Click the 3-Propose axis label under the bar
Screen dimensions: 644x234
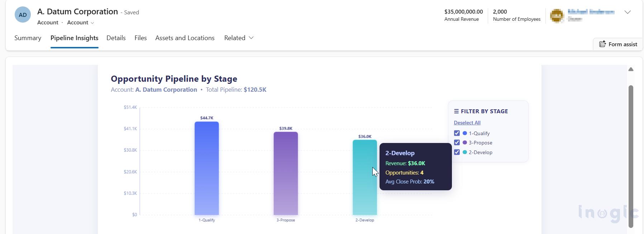coord(286,220)
